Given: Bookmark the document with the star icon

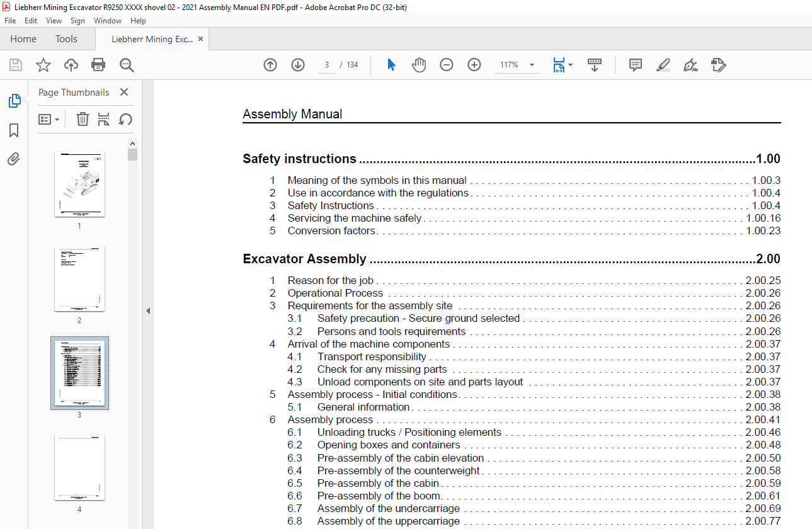Looking at the screenshot, I should pos(43,65).
